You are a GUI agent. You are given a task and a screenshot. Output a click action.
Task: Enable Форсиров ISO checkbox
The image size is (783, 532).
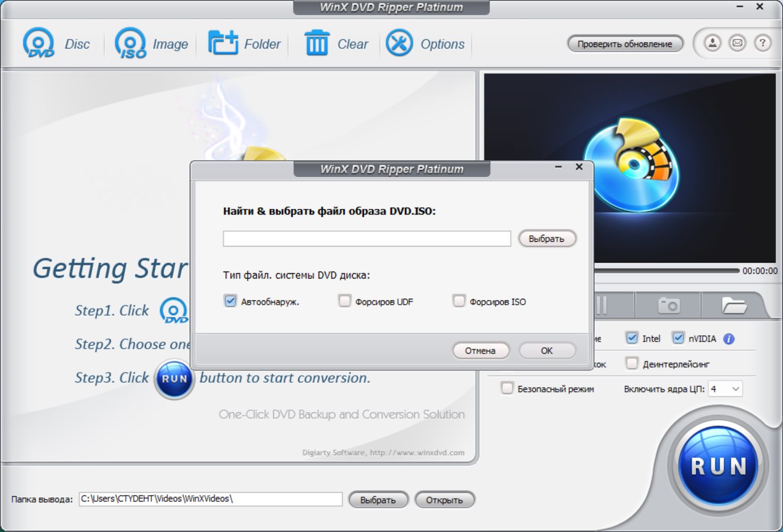click(459, 301)
